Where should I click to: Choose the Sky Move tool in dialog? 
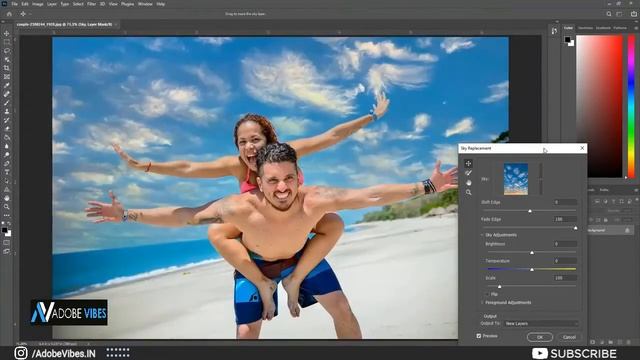click(468, 163)
